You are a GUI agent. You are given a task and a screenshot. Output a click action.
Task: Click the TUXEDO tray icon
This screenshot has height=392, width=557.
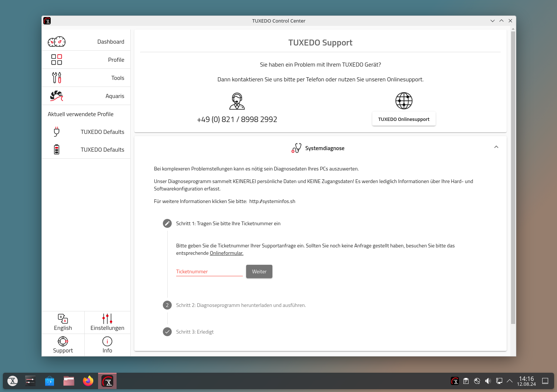click(455, 381)
